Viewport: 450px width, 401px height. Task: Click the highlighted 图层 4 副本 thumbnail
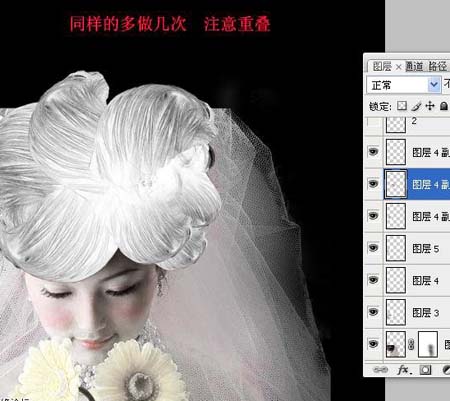pyautogui.click(x=396, y=184)
